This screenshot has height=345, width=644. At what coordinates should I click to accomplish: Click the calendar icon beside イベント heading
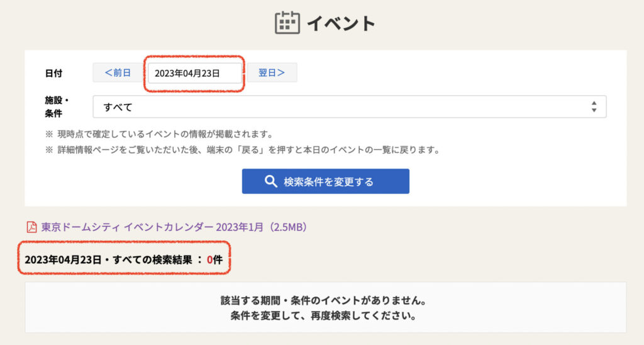[287, 23]
